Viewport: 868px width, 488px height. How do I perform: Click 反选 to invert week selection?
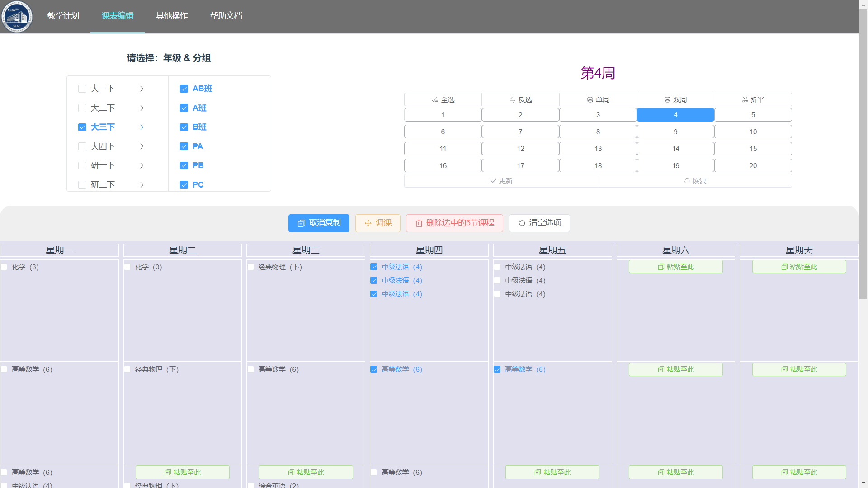tap(520, 99)
